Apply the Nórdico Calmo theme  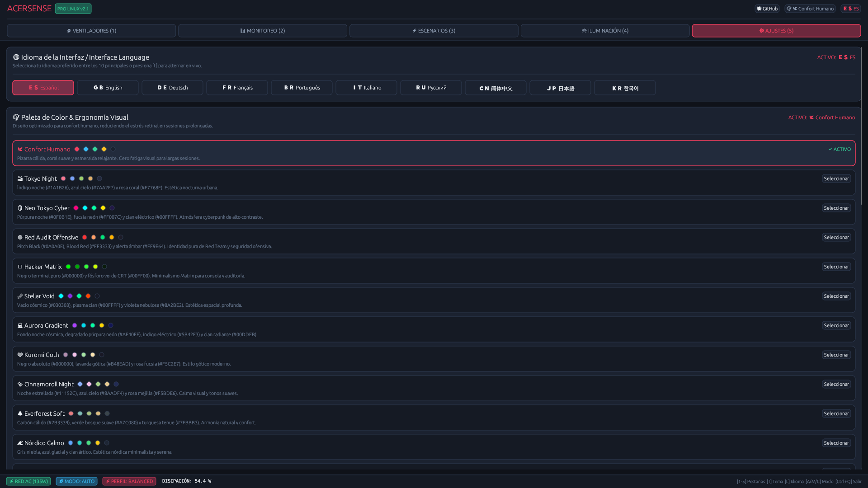tap(836, 443)
